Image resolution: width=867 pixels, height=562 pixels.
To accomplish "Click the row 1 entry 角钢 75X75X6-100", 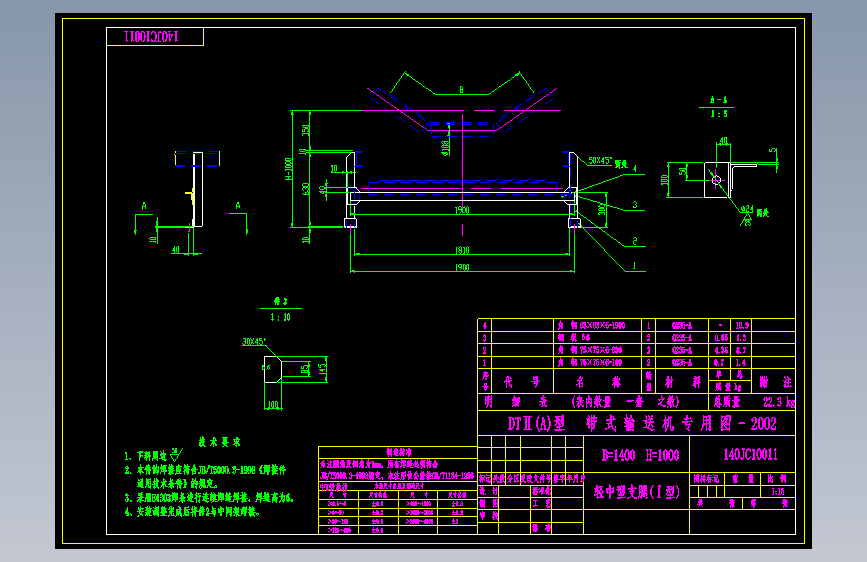I will [x=589, y=362].
